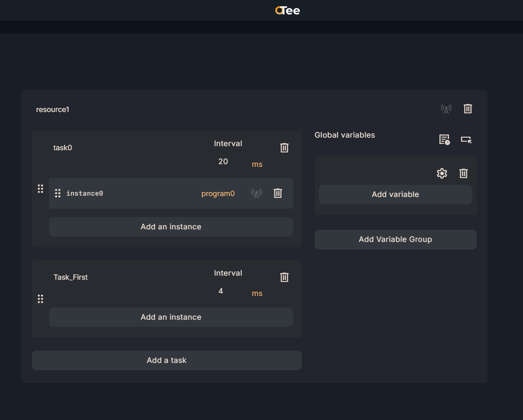Open the global variables list icon
The height and width of the screenshot is (420, 523).
(444, 139)
